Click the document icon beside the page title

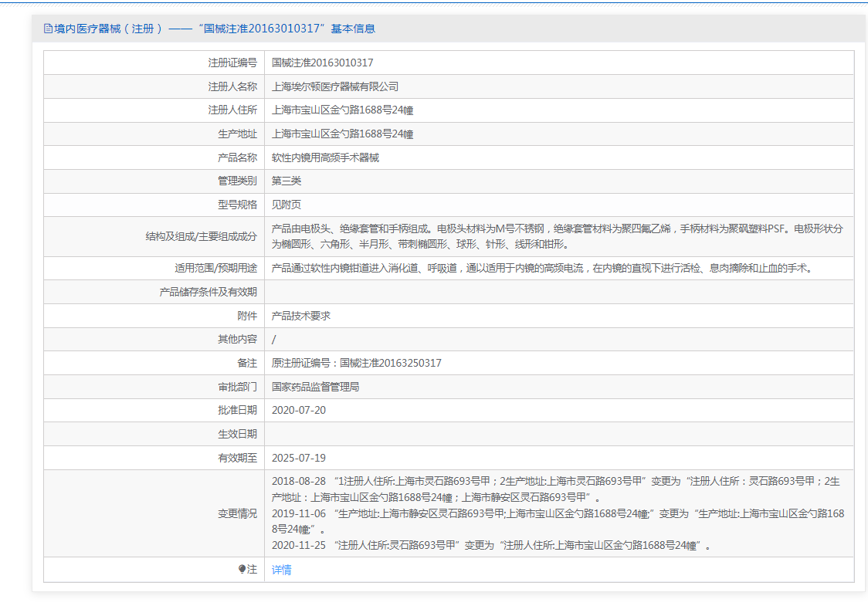49,29
